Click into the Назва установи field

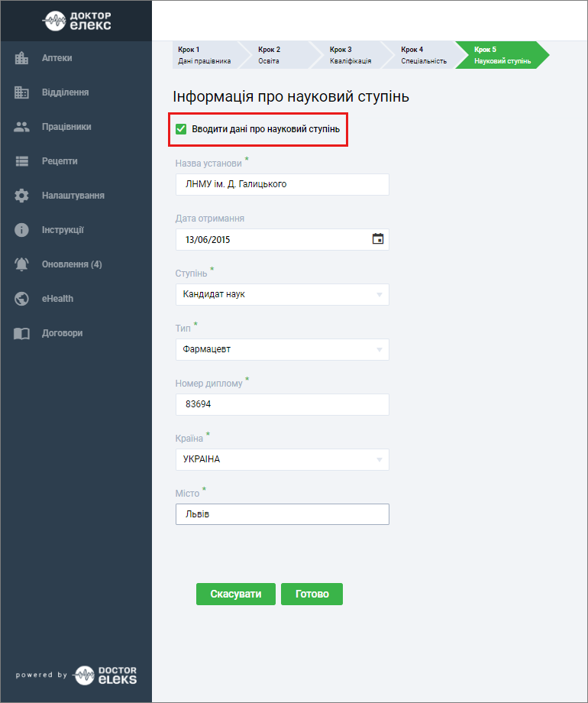pos(283,184)
